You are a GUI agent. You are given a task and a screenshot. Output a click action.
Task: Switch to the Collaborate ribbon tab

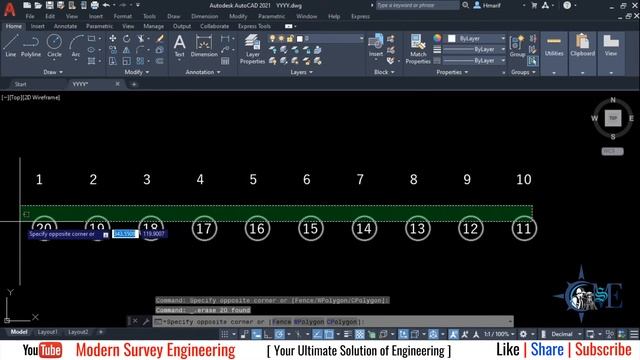(214, 26)
